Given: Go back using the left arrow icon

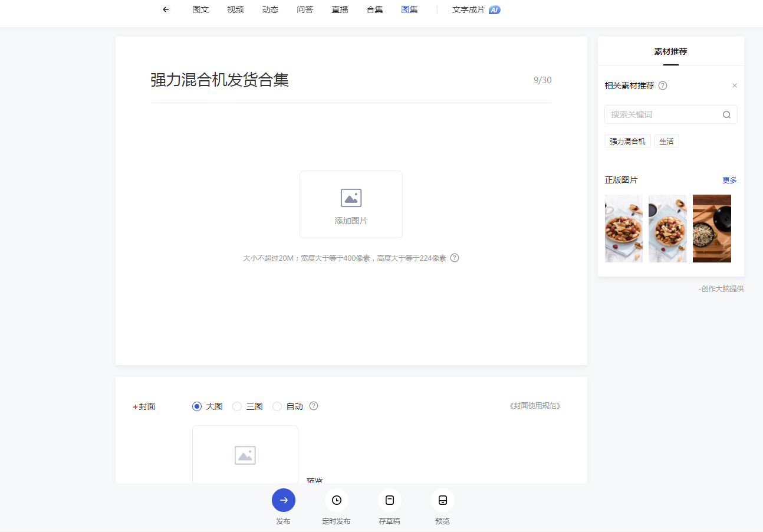Looking at the screenshot, I should (166, 9).
